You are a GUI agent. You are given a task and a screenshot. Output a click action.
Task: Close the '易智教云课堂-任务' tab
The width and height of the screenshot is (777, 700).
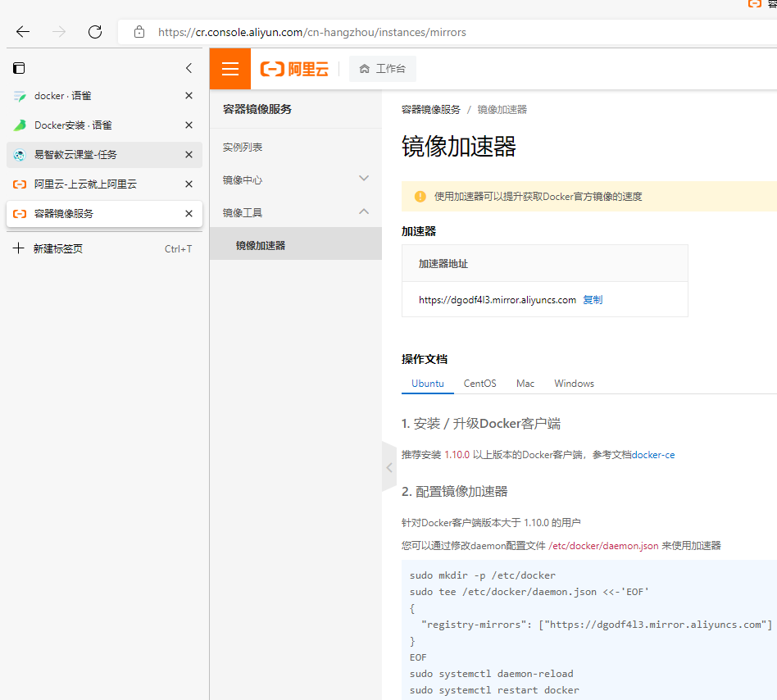point(189,155)
